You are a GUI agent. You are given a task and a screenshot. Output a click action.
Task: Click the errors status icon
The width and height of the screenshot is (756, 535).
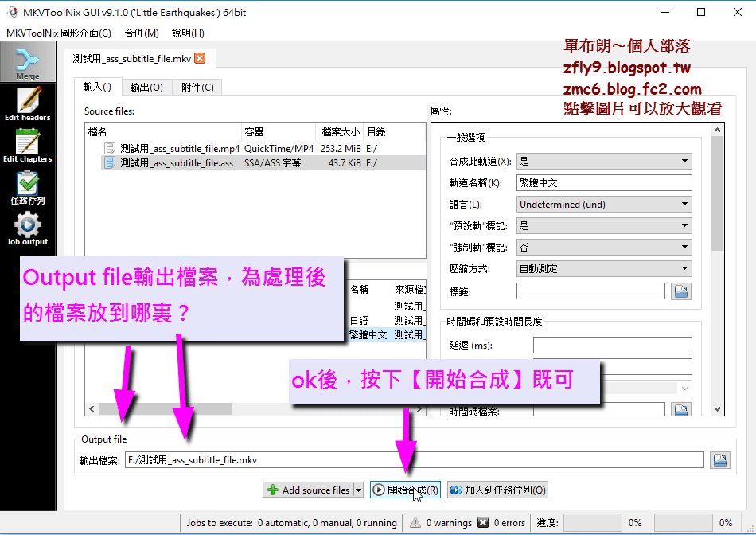(482, 522)
